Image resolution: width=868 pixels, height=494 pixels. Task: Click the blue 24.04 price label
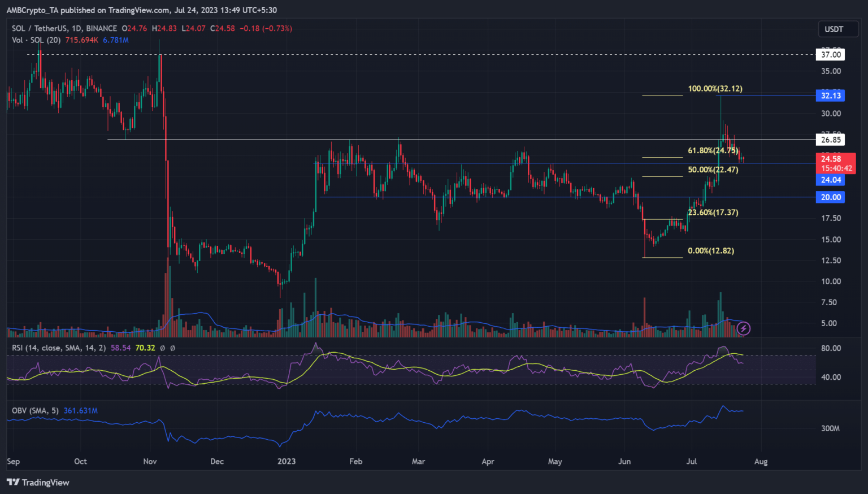pyautogui.click(x=831, y=180)
